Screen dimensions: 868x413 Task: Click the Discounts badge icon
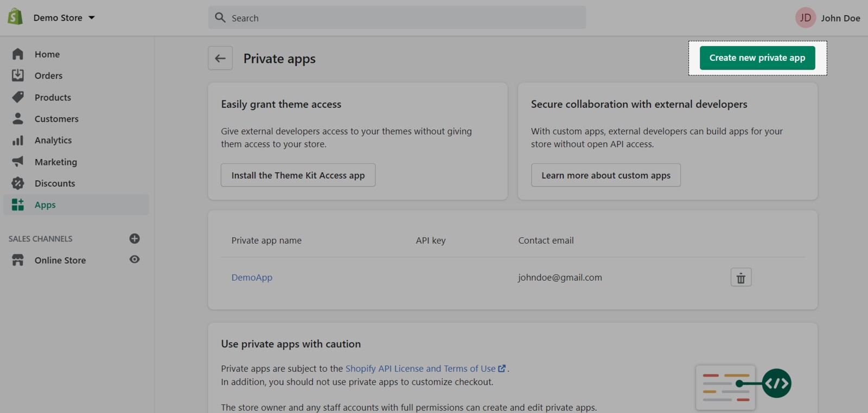tap(18, 183)
